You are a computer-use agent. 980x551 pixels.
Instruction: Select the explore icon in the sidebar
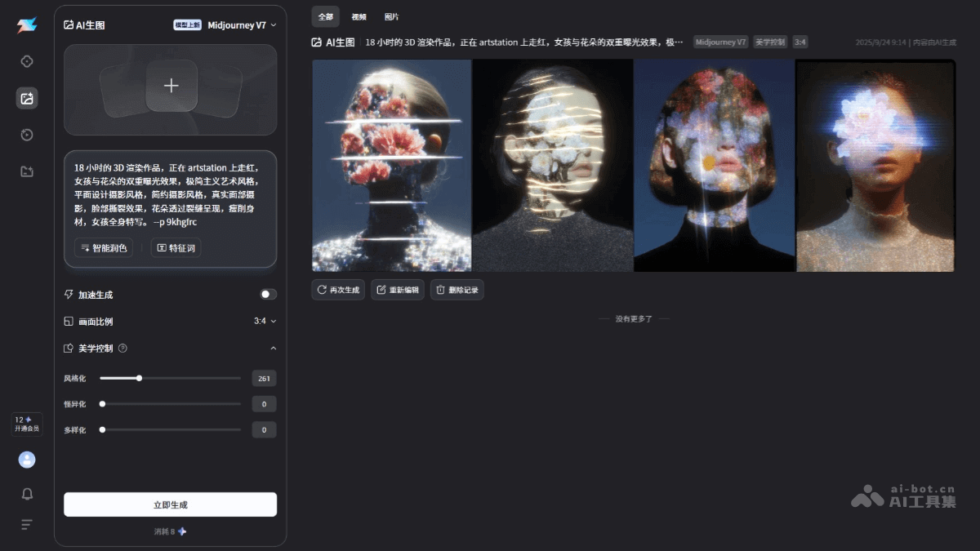[26, 61]
